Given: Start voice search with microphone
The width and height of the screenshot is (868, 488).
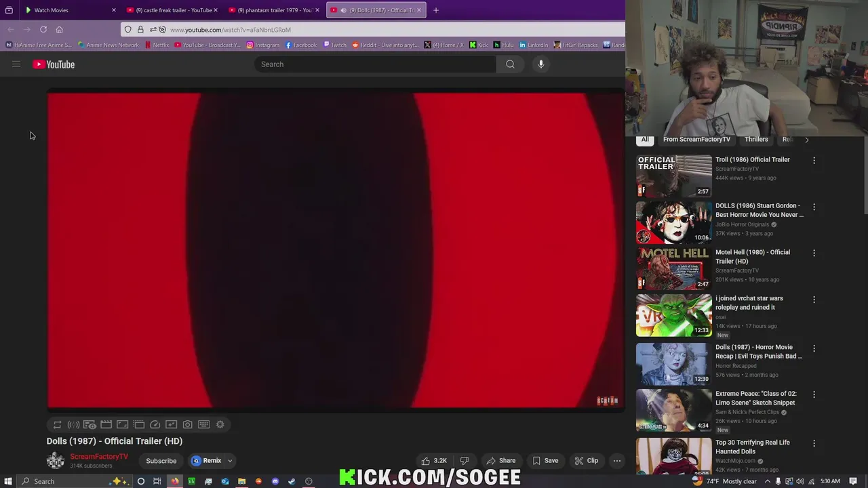Looking at the screenshot, I should [540, 64].
